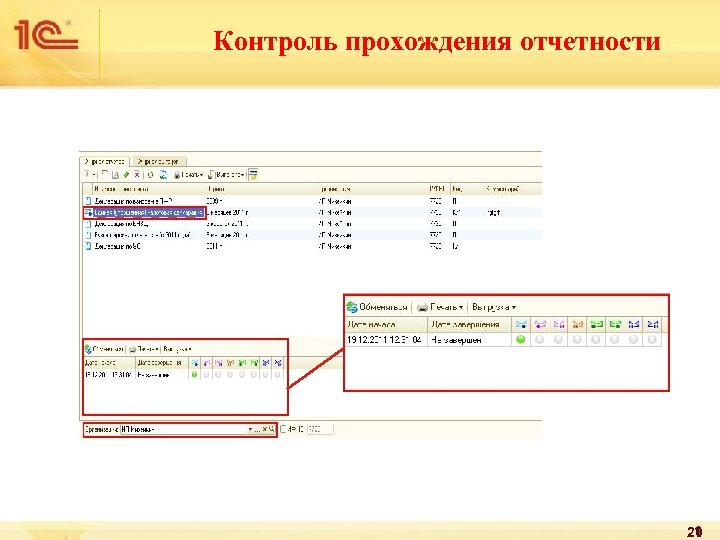Open Выгрузка dropdown in main list toolbar

tap(227, 174)
